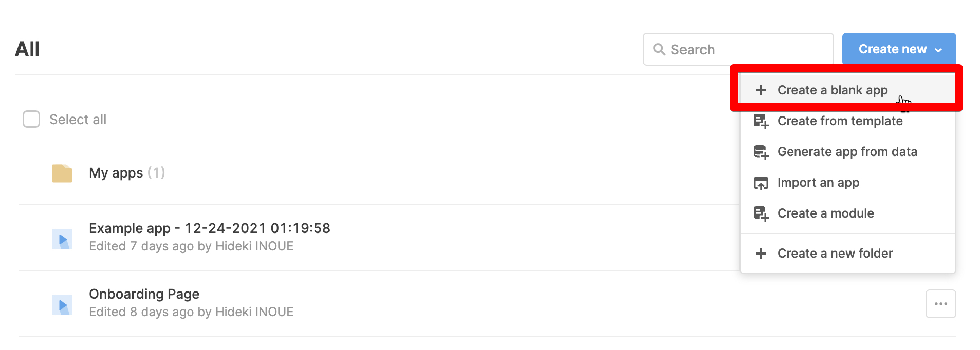The image size is (980, 350).
Task: Click the module icon next to Create a module
Action: [x=761, y=213]
